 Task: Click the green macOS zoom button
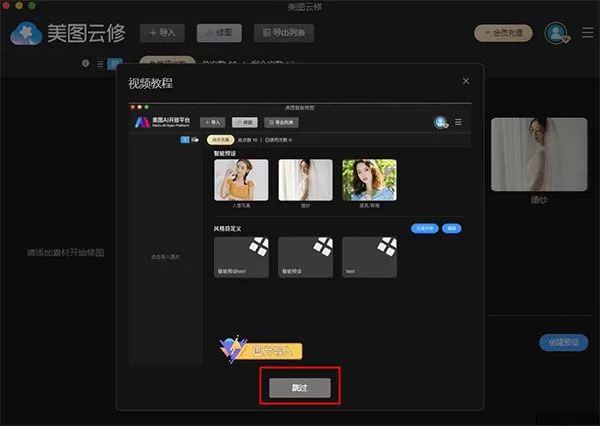point(32,5)
